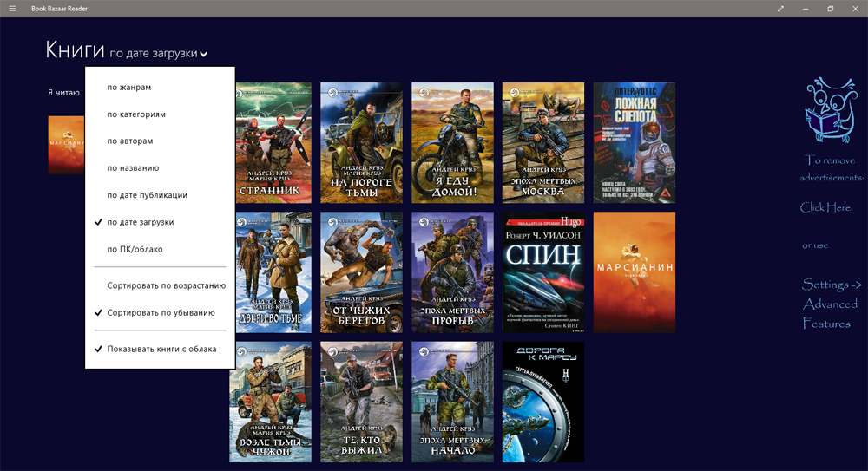Click the 'Книги' page heading

pyautogui.click(x=75, y=49)
